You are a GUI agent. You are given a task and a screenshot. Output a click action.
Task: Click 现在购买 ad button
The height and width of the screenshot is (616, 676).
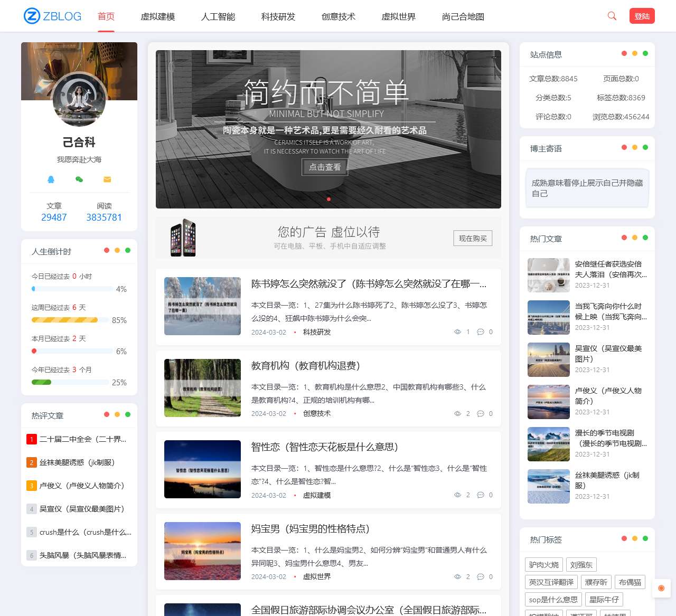coord(473,238)
